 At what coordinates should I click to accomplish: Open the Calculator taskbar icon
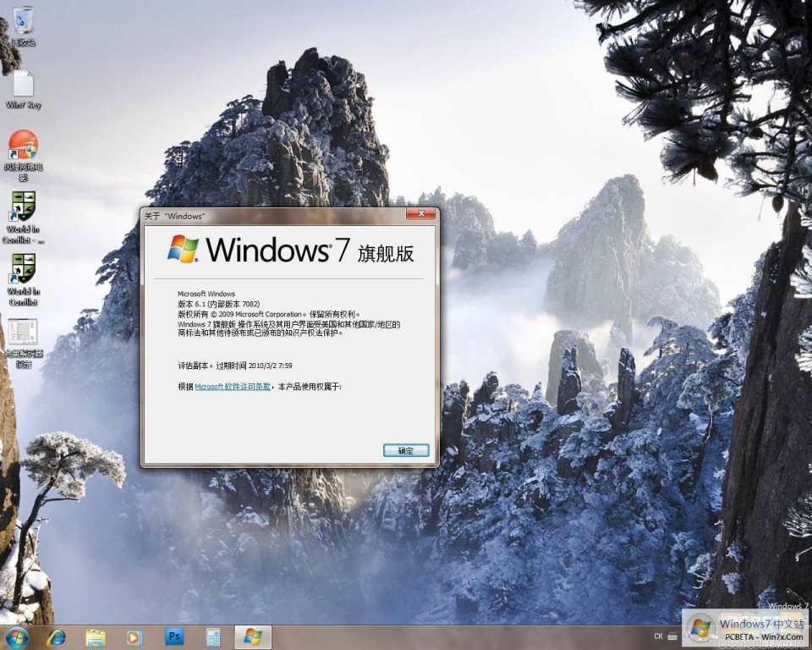213,637
